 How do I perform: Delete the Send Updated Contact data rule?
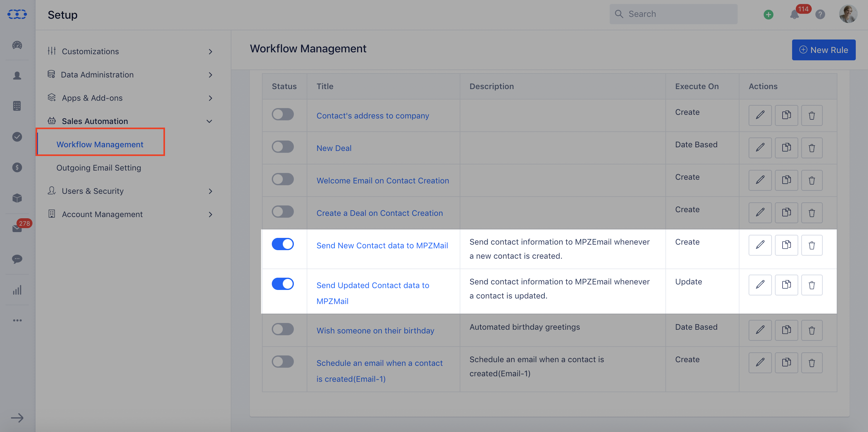[812, 285]
